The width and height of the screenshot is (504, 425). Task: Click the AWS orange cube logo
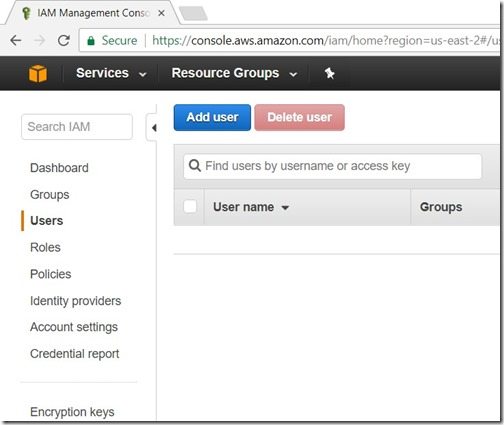point(38,73)
